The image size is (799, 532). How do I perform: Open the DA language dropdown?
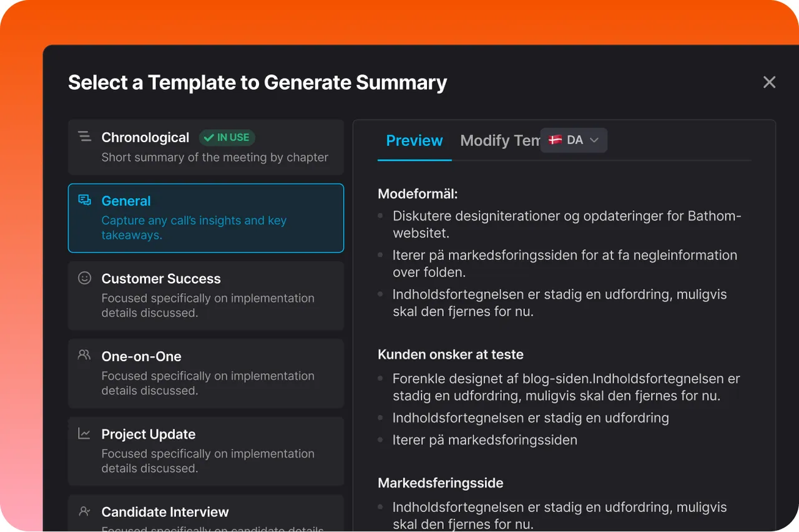click(x=574, y=140)
